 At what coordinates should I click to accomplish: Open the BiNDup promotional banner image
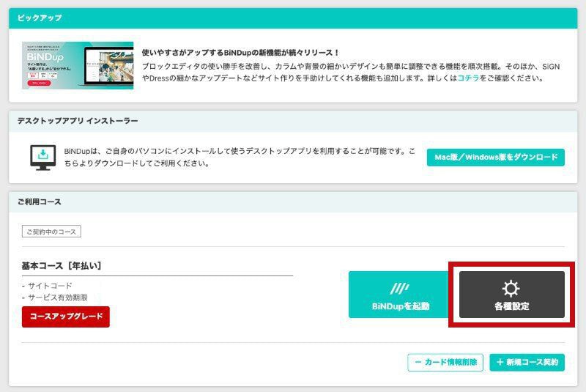78,65
